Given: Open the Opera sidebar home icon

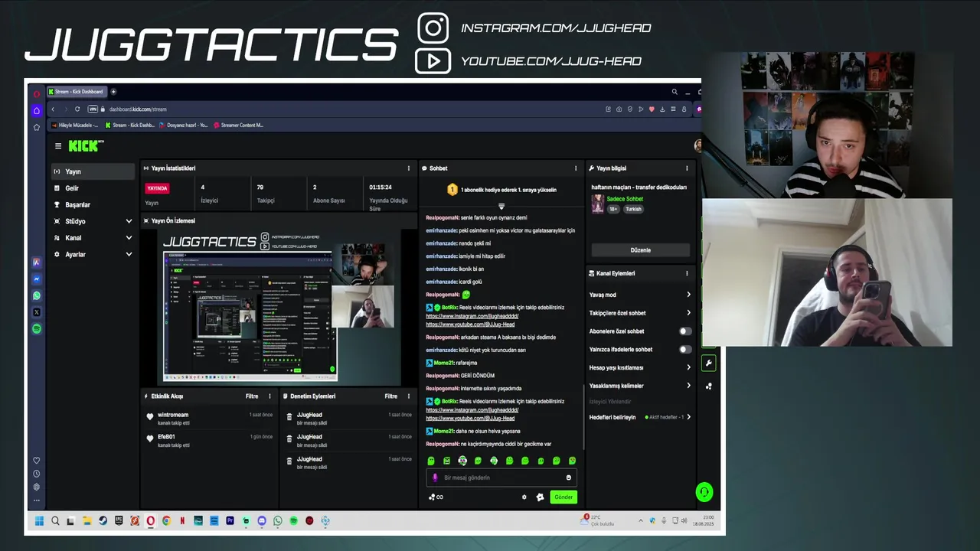Looking at the screenshot, I should (36, 110).
